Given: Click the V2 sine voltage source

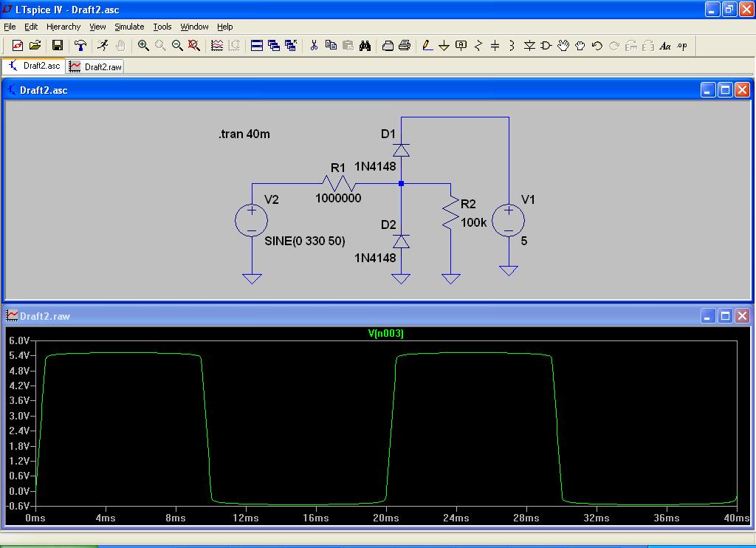Looking at the screenshot, I should (251, 220).
